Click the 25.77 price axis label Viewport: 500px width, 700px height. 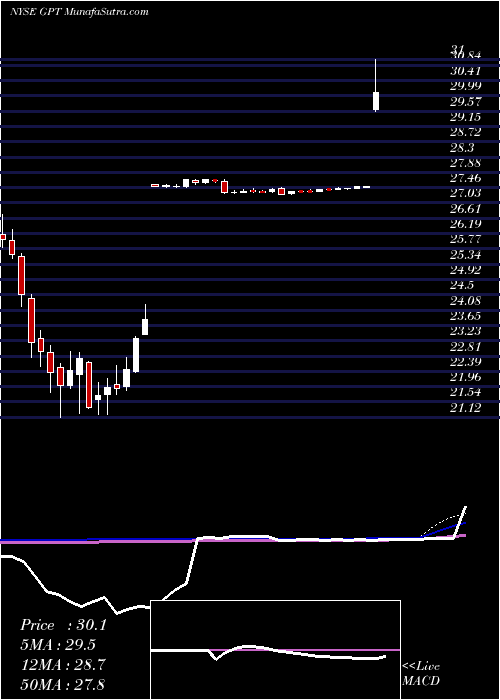pyautogui.click(x=465, y=239)
